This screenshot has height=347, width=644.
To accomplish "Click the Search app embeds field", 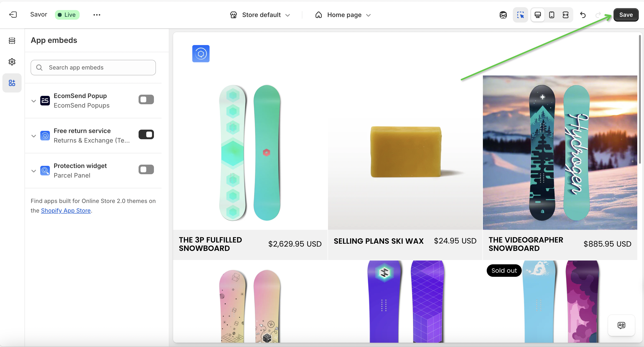I will pyautogui.click(x=93, y=67).
